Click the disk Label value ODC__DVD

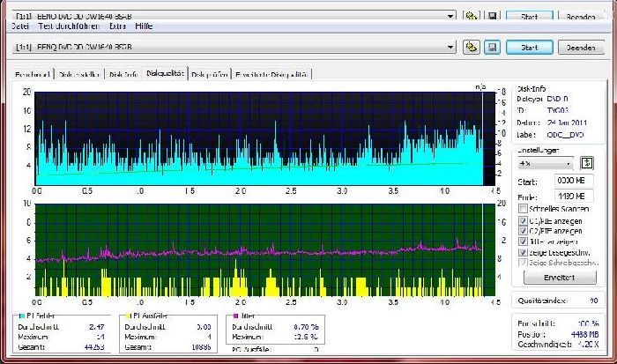coord(565,135)
